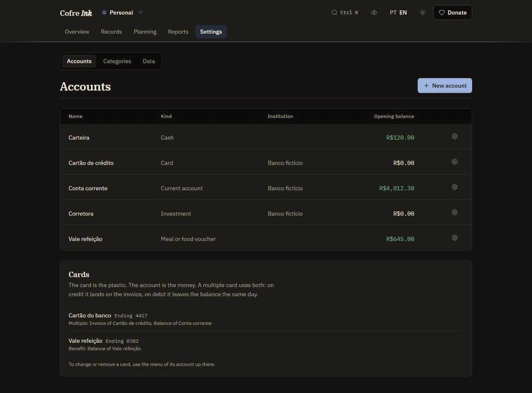
Task: Click the R$4,812.30 opening balance
Action: tap(397, 188)
